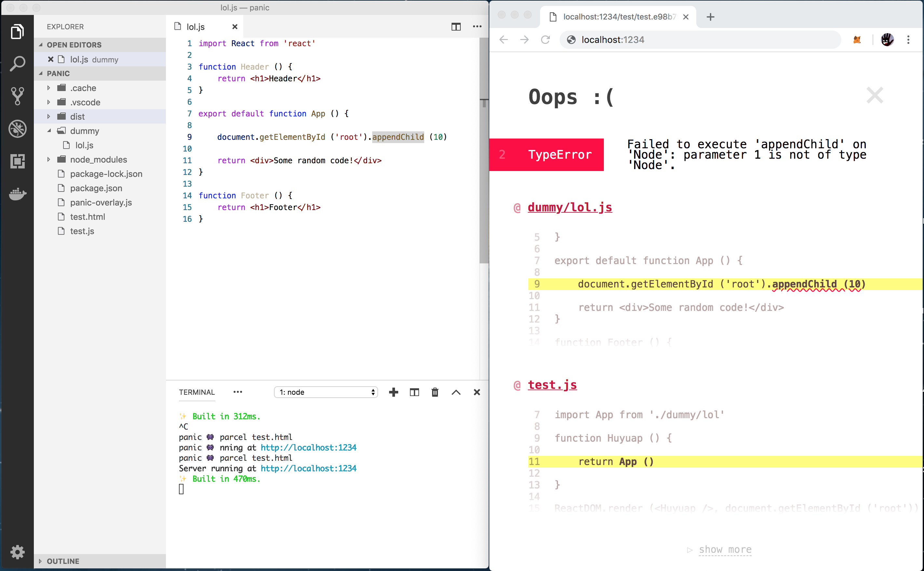Open the MetaMask fox extension
This screenshot has width=924, height=571.
coord(857,40)
